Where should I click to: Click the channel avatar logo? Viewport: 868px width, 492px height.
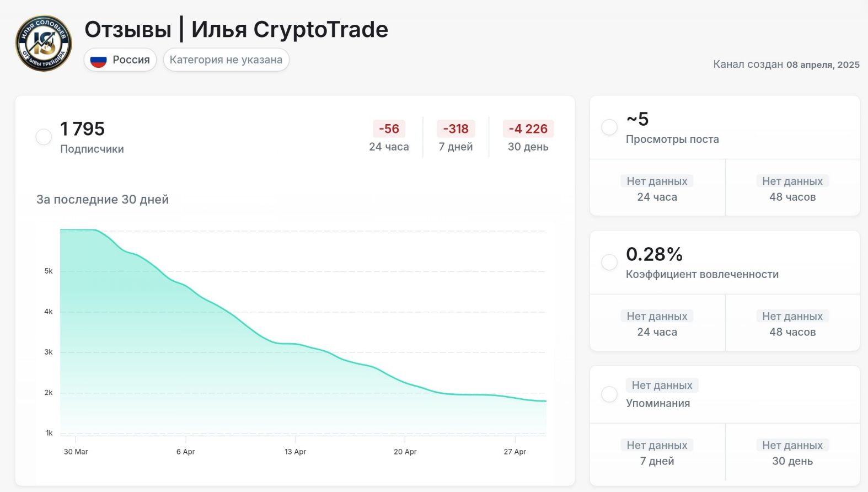coord(44,44)
